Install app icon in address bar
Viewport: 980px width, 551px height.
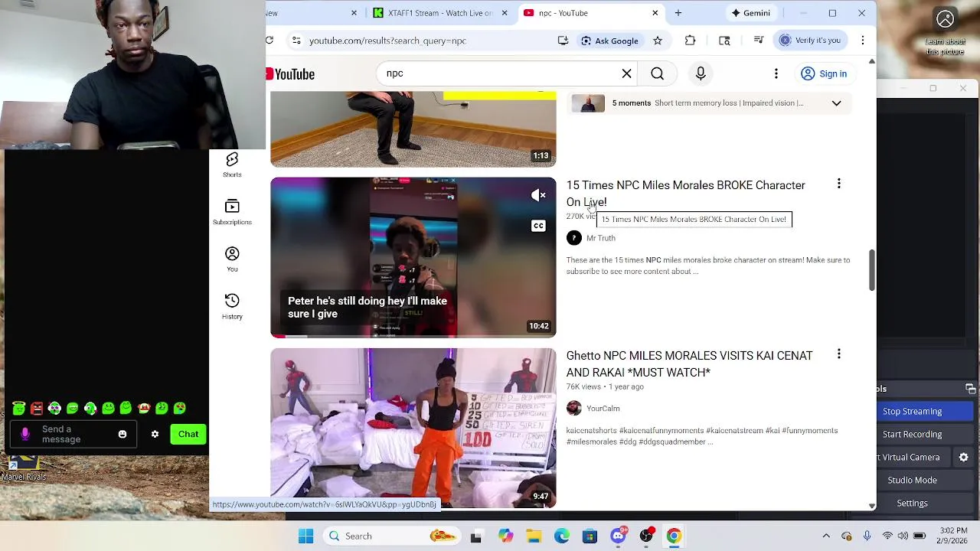(563, 41)
